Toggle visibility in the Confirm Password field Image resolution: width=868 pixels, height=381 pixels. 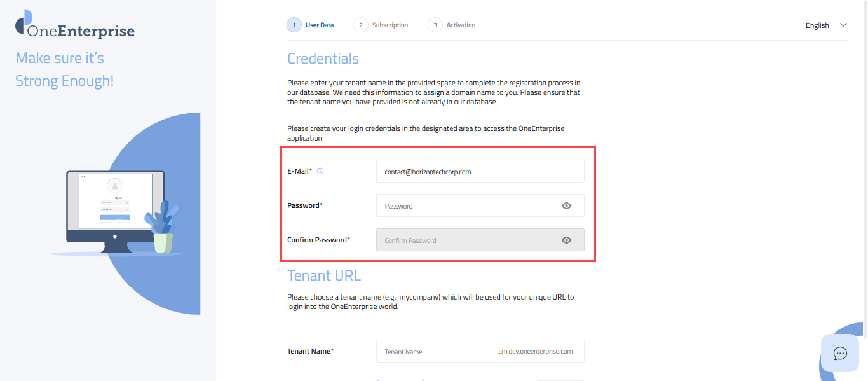pos(566,240)
